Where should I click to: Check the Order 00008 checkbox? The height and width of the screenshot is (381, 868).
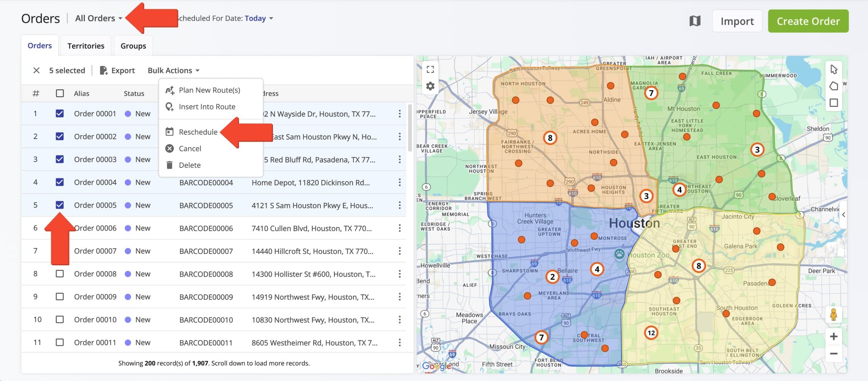[60, 274]
